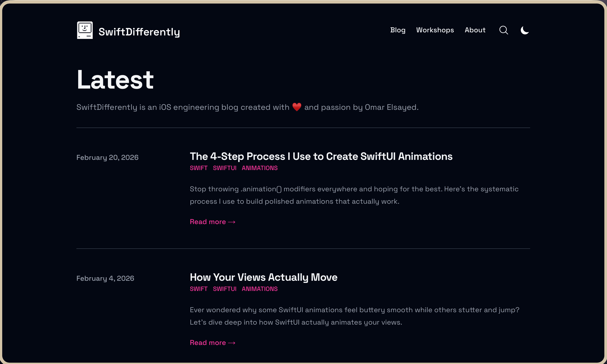
Task: Click ANIMATIONS tag on first post
Action: pos(260,168)
